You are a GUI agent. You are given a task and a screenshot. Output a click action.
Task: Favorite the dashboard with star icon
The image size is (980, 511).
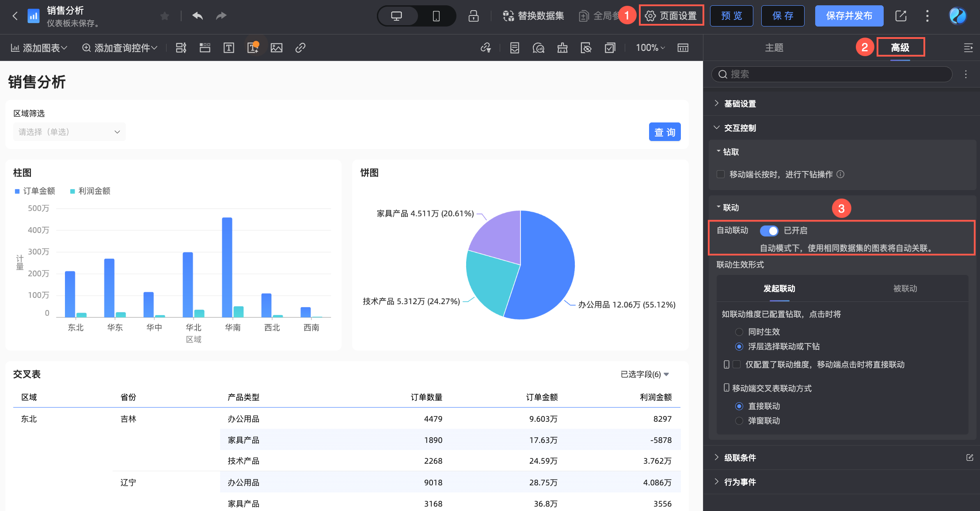[165, 16]
